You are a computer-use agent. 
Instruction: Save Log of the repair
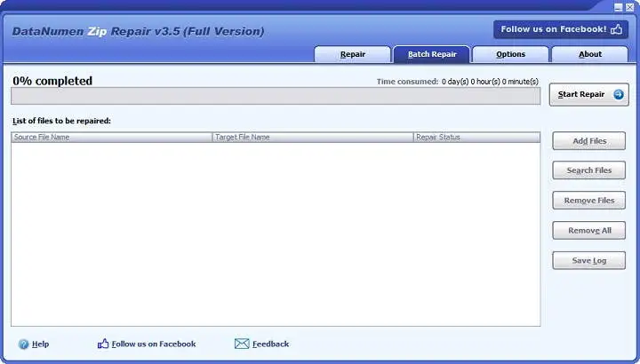(589, 260)
